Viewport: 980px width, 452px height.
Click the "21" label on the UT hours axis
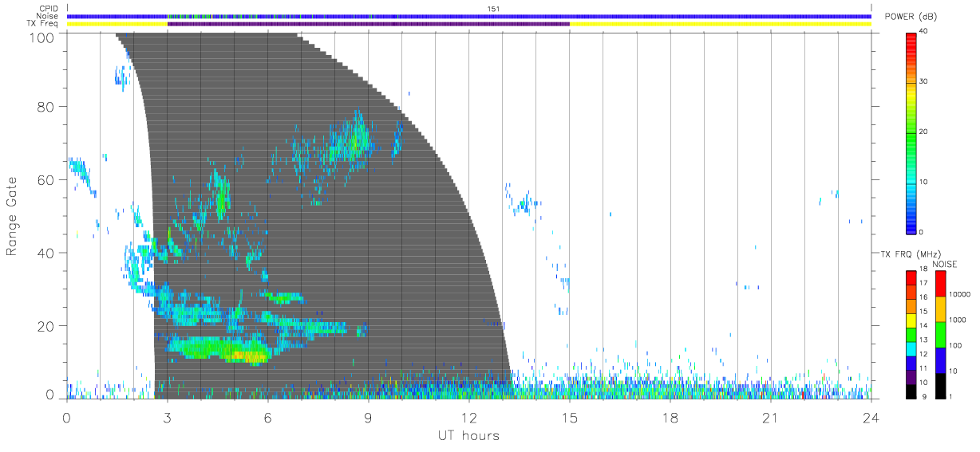tap(771, 418)
